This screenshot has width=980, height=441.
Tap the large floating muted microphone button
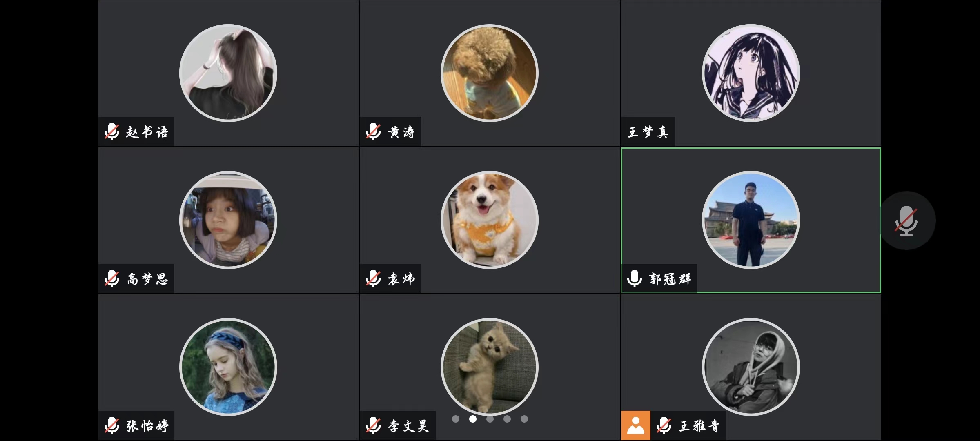[x=908, y=220]
